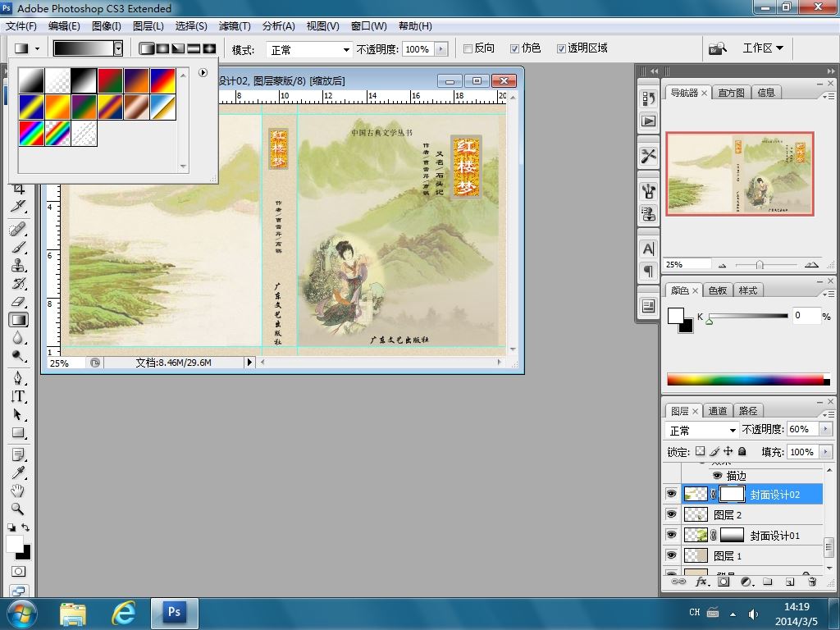Image resolution: width=840 pixels, height=630 pixels.
Task: Select the Eyedropper tool
Action: 18,472
